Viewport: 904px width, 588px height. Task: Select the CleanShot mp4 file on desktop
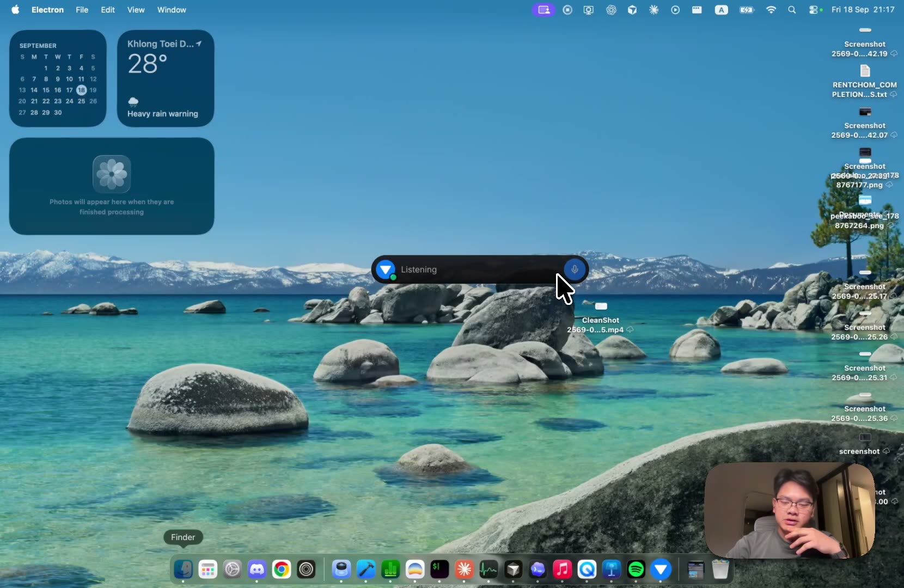[601, 318]
